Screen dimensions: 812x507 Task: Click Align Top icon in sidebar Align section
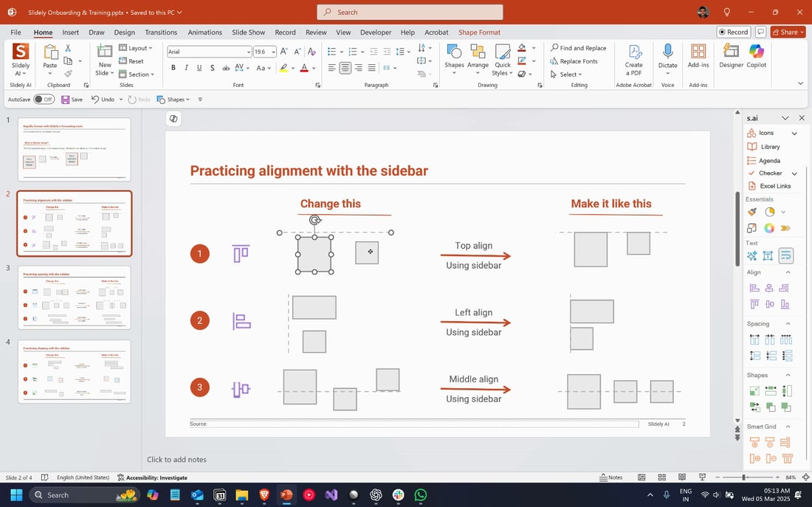[x=754, y=304]
